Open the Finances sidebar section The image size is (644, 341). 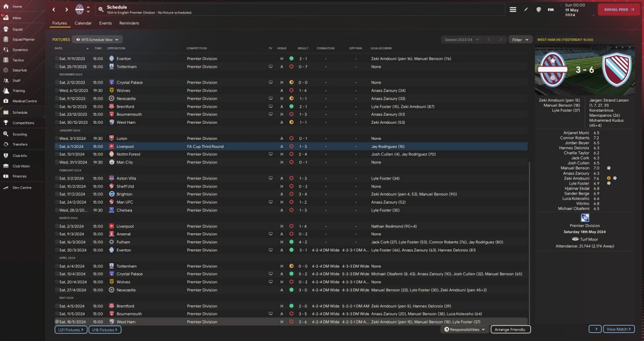[22, 176]
